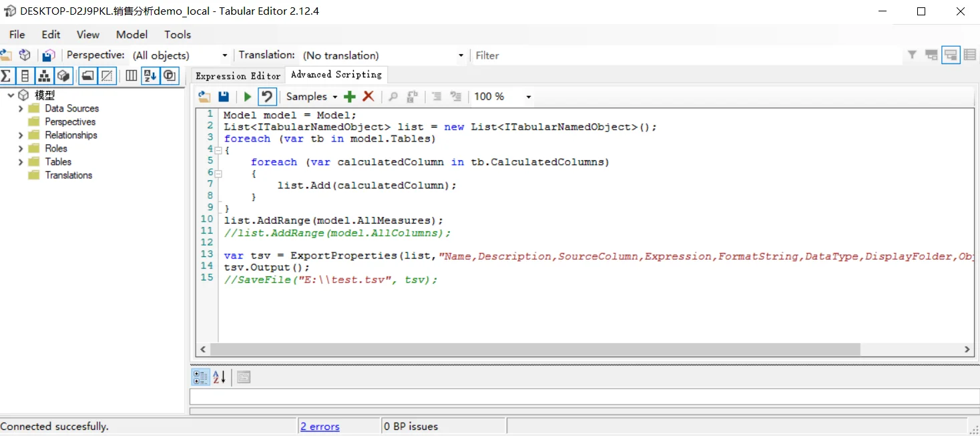This screenshot has height=436, width=980.
Task: Toggle hierarchies visibility in the tree toolbar
Action: pyautogui.click(x=44, y=75)
